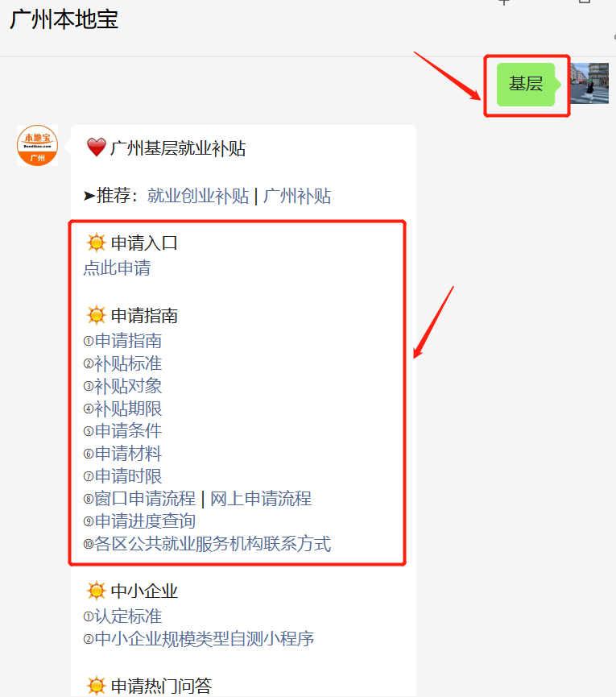The height and width of the screenshot is (697, 616).
Task: Select the green 基层 message bubble
Action: (x=526, y=85)
